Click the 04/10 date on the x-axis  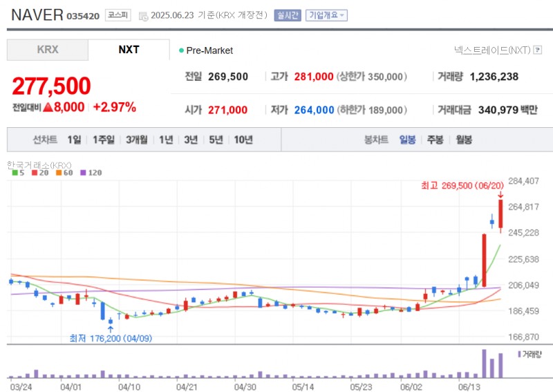point(129,387)
